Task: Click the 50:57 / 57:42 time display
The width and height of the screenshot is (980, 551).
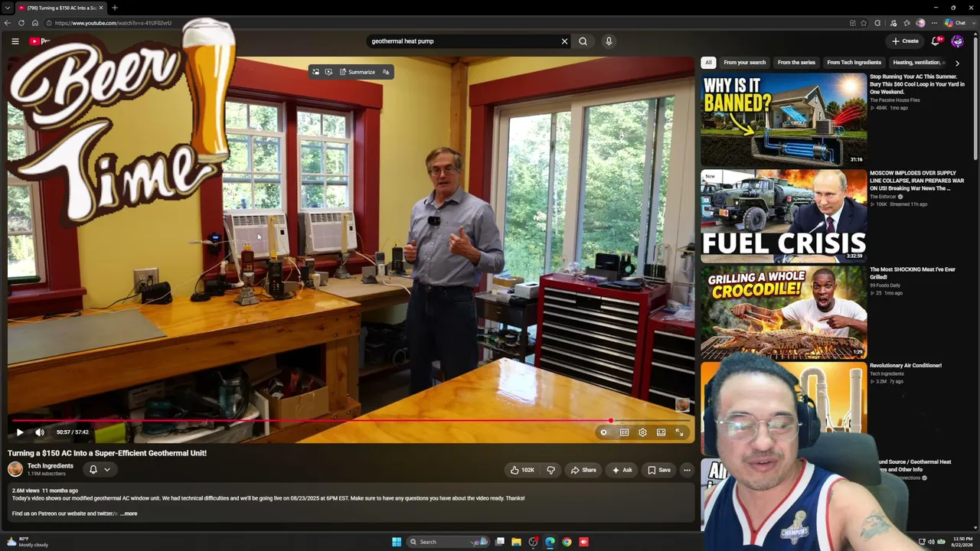Action: pyautogui.click(x=73, y=432)
